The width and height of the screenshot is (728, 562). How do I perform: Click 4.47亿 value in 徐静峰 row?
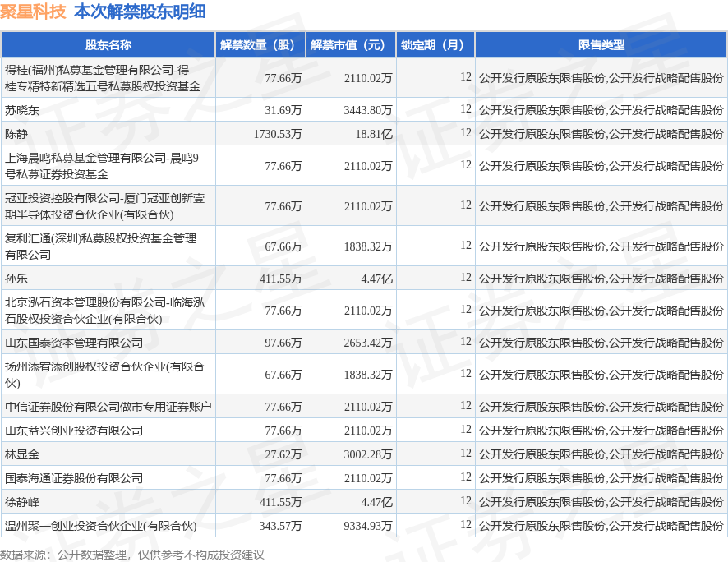(x=377, y=502)
